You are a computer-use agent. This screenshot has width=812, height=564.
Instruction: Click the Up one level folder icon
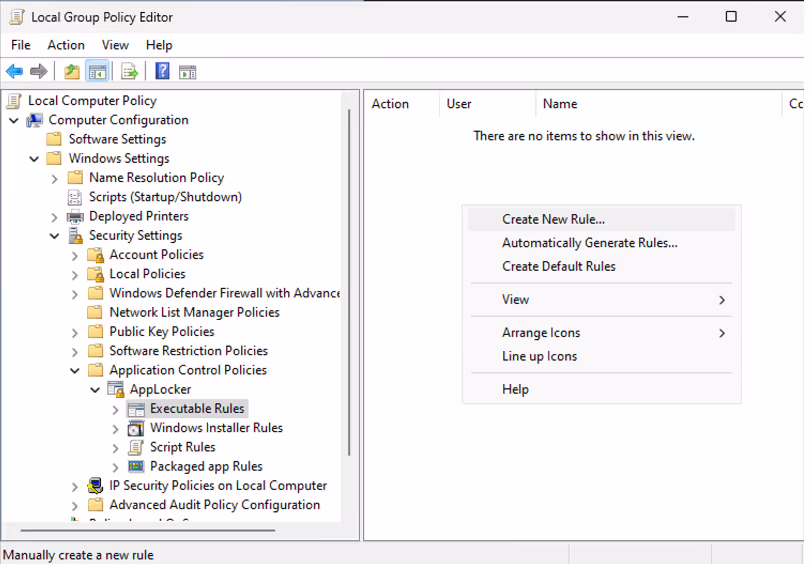click(72, 71)
